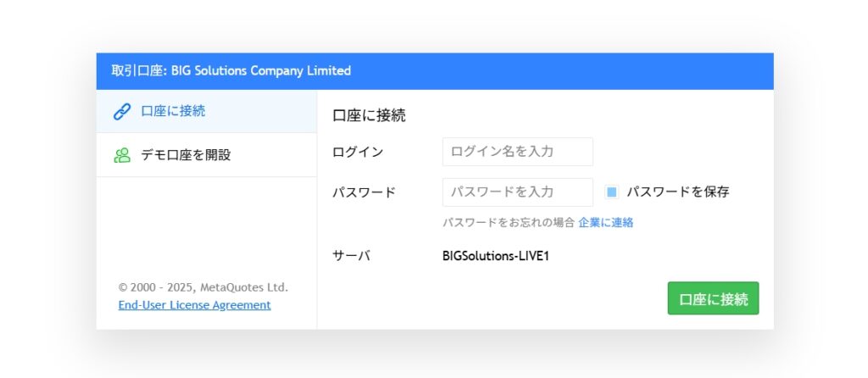Focus the パスワードを入力 password field
This screenshot has height=378, width=868.
(x=517, y=192)
